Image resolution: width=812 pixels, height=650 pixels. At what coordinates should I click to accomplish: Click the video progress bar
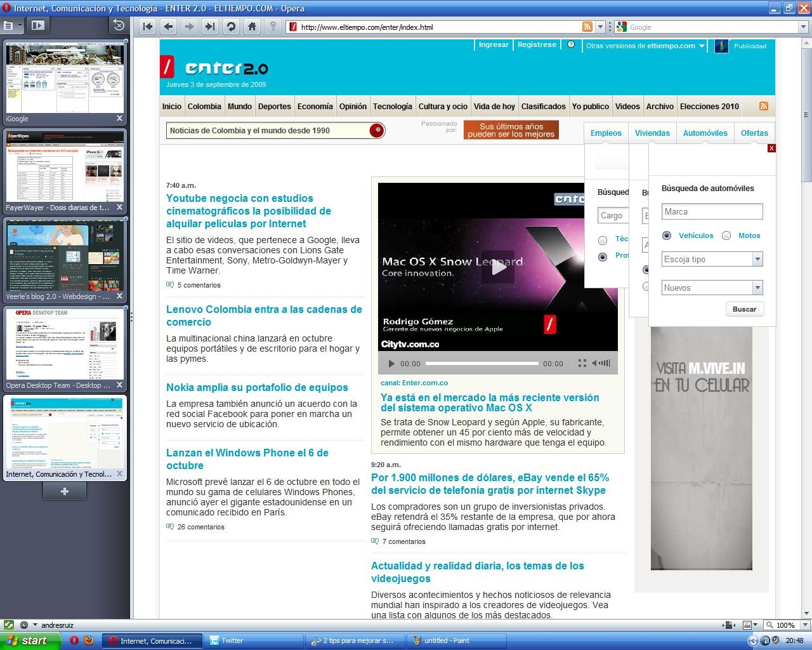pyautogui.click(x=482, y=364)
